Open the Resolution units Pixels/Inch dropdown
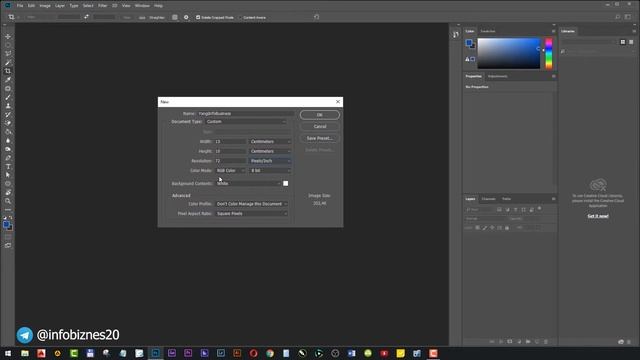640x360 pixels. pos(270,161)
